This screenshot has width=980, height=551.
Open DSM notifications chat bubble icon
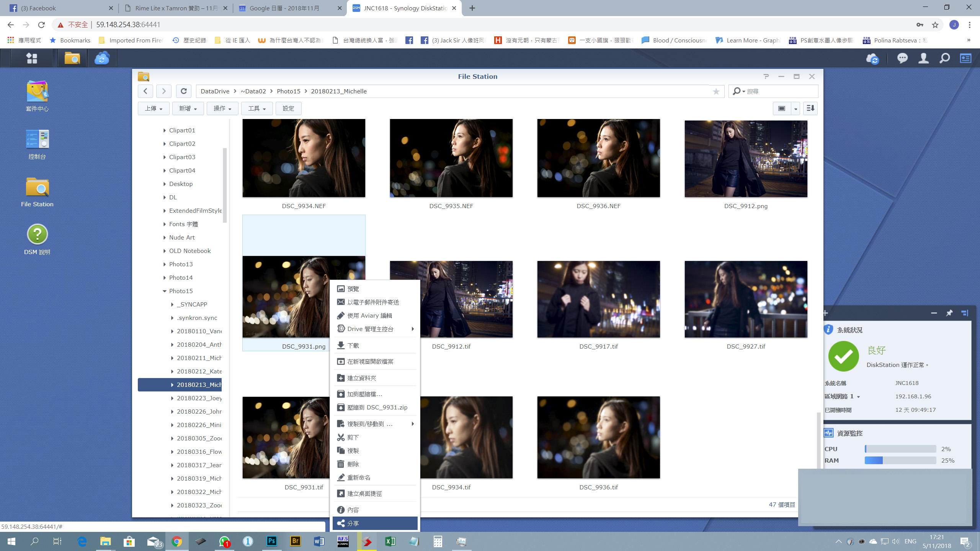[902, 58]
